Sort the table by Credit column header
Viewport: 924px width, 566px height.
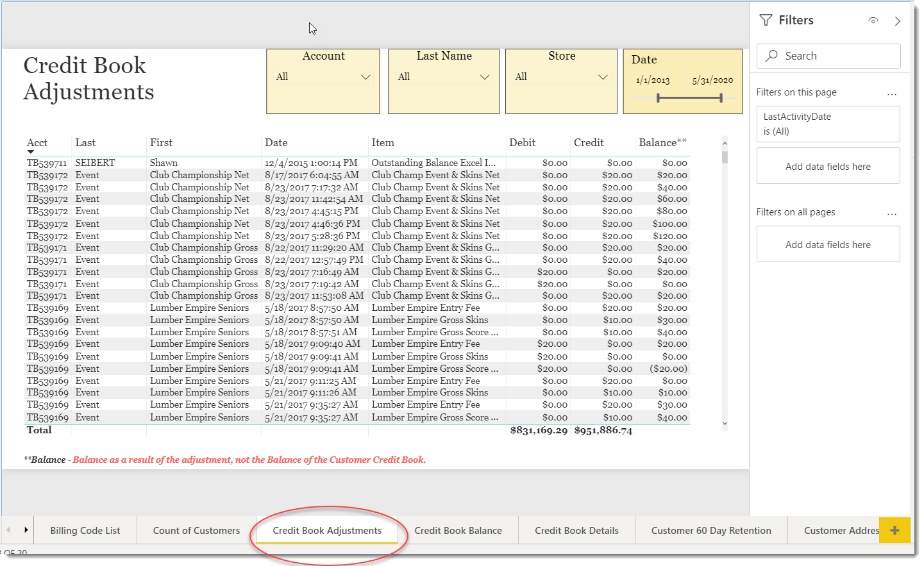point(589,143)
